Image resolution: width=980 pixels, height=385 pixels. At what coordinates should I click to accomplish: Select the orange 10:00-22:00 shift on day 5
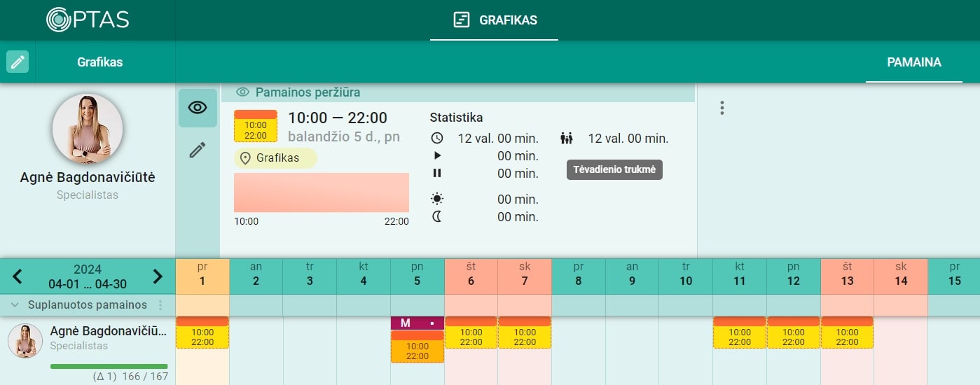[417, 346]
